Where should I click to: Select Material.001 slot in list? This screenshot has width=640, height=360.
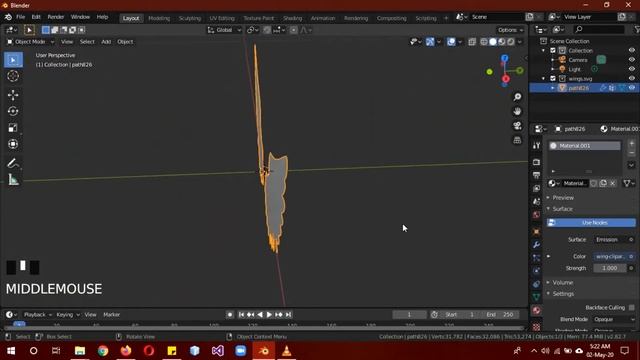584,146
